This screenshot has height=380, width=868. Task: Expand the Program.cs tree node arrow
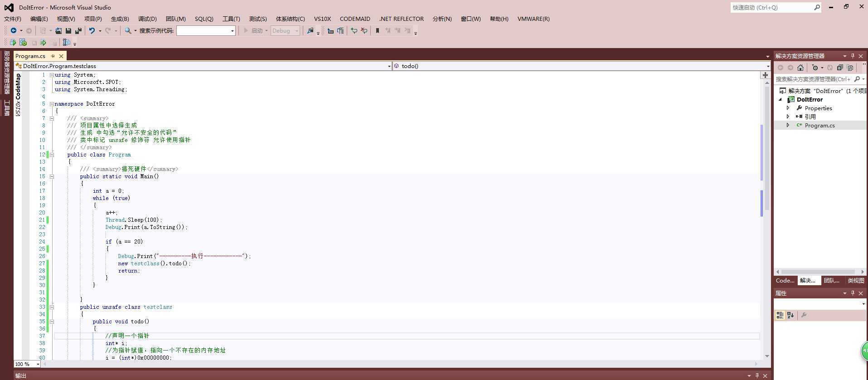pyautogui.click(x=788, y=125)
